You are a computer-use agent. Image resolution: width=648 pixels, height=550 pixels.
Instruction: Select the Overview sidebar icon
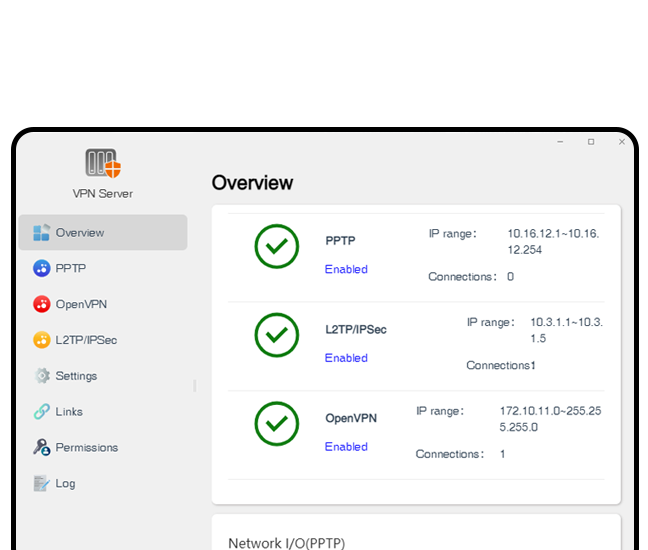point(41,233)
